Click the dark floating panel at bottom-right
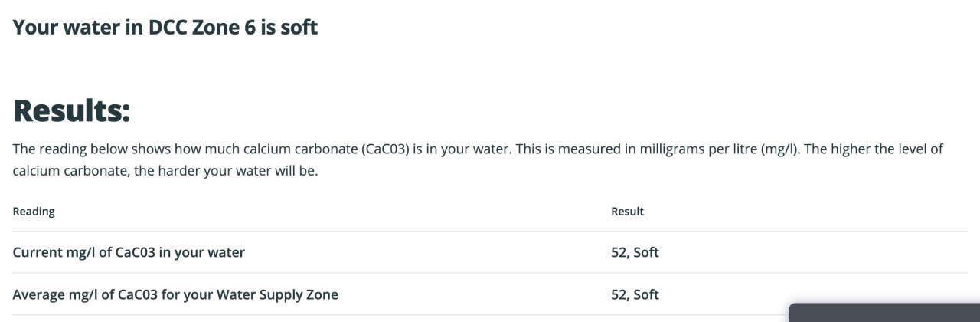Image resolution: width=980 pixels, height=322 pixels. (x=884, y=313)
